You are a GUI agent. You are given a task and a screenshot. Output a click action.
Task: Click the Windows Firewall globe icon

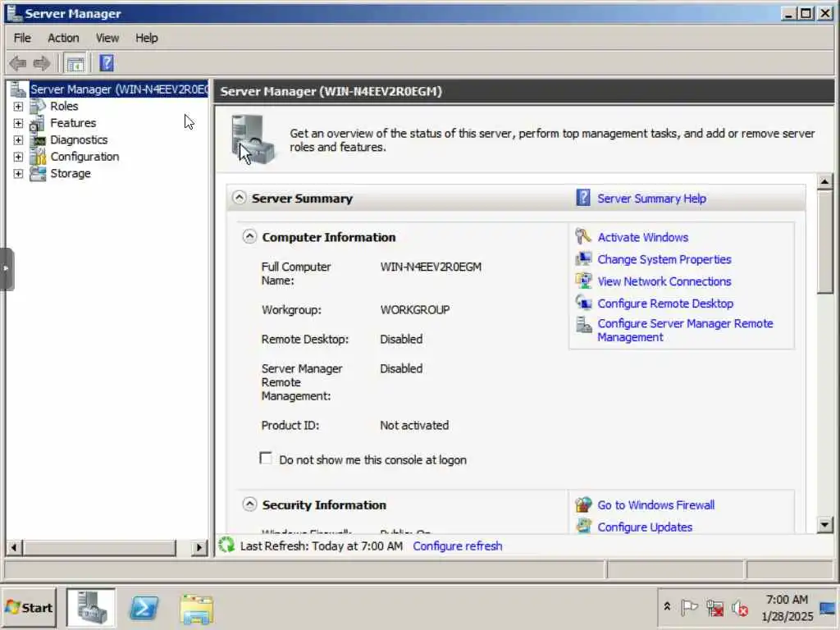pyautogui.click(x=583, y=504)
